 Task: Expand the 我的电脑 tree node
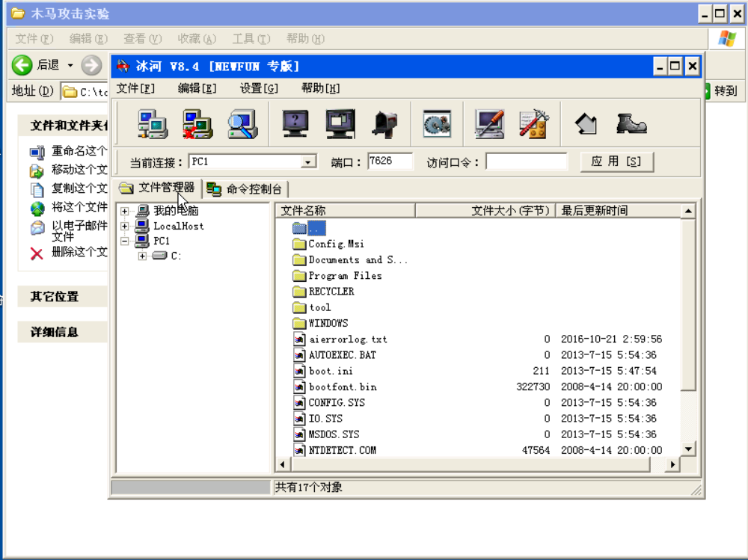coord(124,211)
